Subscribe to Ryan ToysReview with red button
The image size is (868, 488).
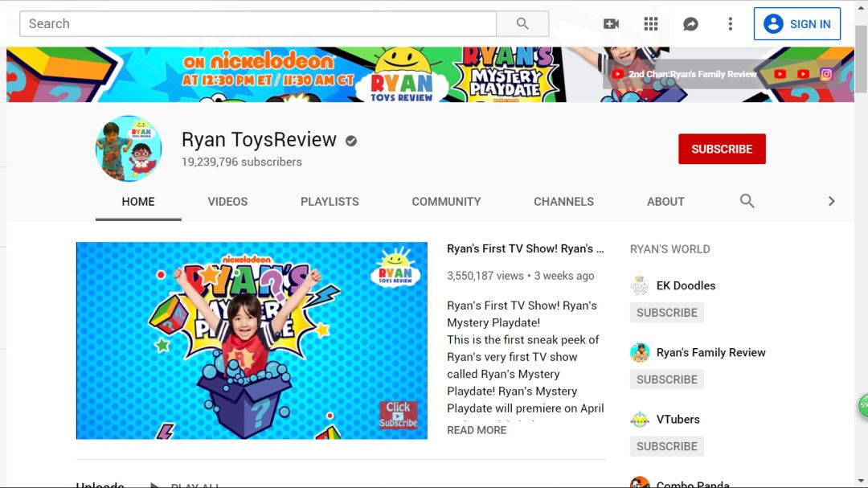point(722,149)
